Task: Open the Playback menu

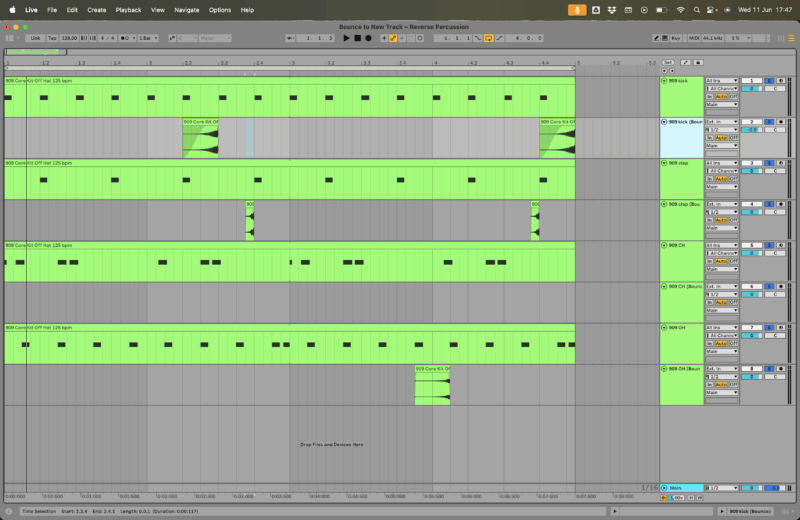Action: [128, 9]
